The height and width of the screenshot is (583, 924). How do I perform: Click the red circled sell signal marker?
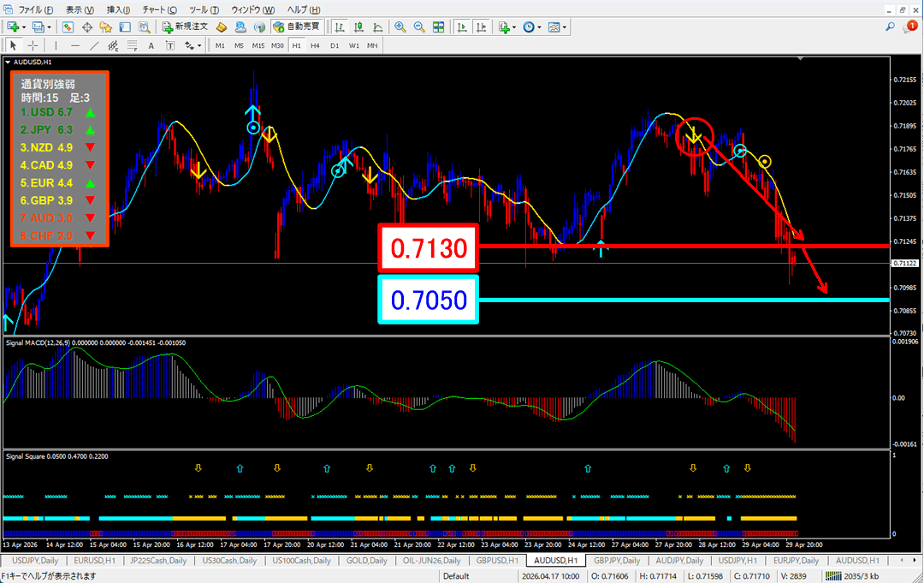[694, 135]
